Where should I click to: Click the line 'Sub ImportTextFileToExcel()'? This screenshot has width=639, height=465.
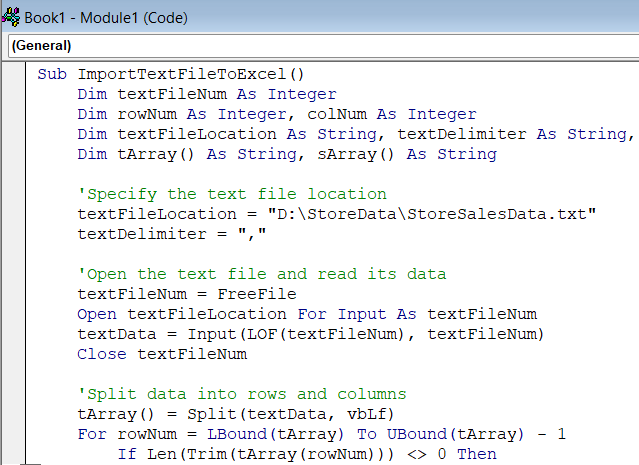171,75
